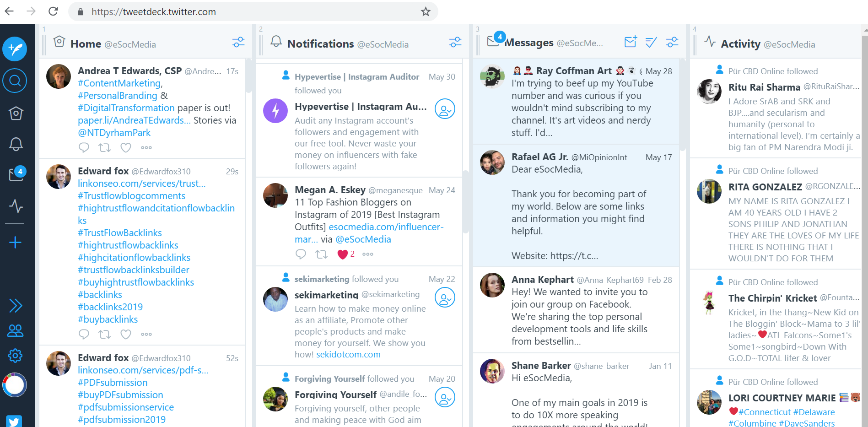
Task: Compose a new tweet with the feather icon
Action: coord(15,49)
